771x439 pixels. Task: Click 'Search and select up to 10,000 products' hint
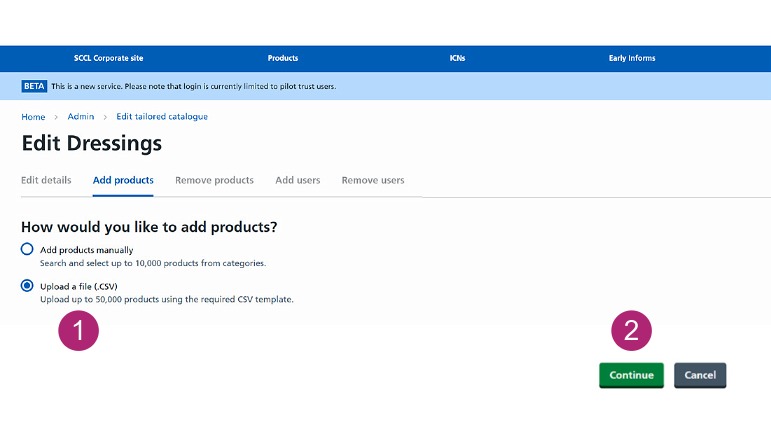[x=153, y=263]
